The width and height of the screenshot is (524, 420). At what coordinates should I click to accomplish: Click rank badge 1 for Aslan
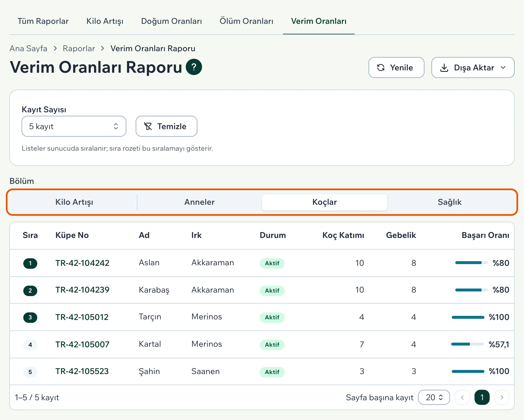click(30, 263)
